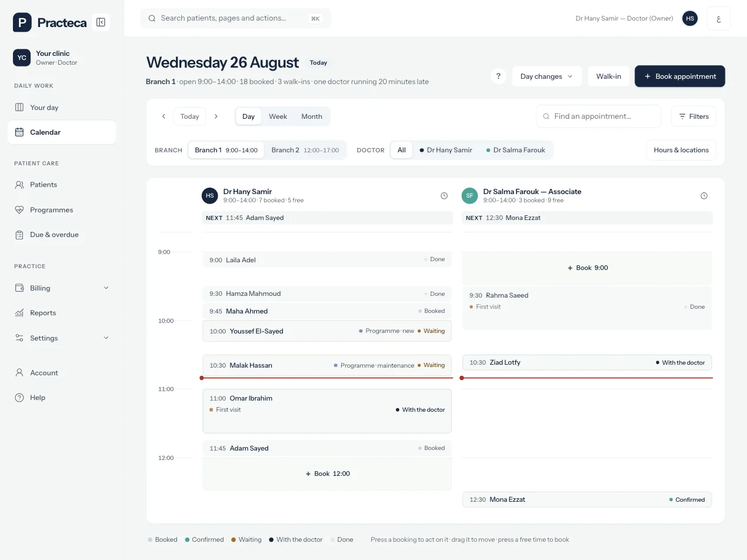
Task: Open the Filters panel
Action: [x=693, y=116]
